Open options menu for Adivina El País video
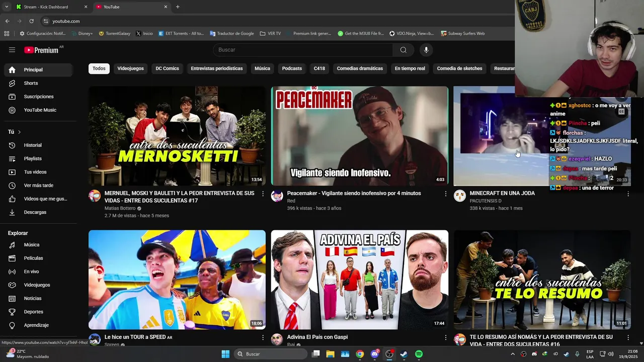The height and width of the screenshot is (362, 644). (x=445, y=337)
